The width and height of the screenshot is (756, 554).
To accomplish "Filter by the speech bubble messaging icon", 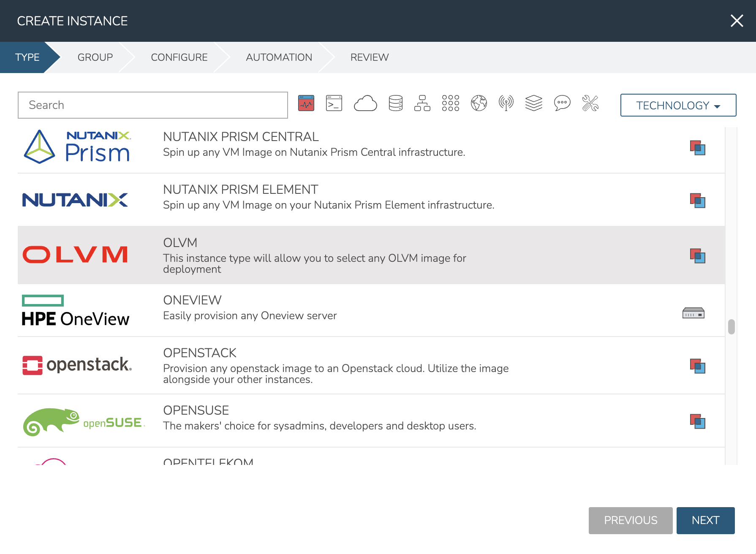I will [562, 103].
